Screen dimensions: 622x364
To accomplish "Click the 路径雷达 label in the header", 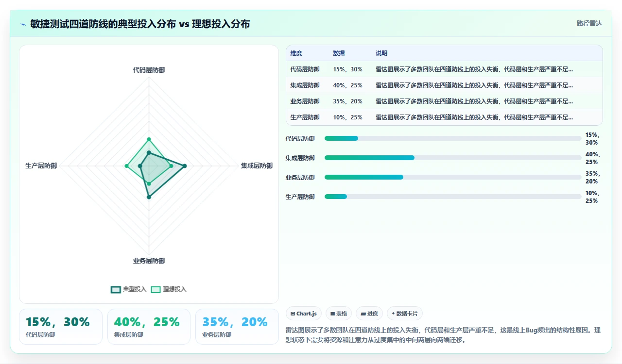I will [x=589, y=23].
